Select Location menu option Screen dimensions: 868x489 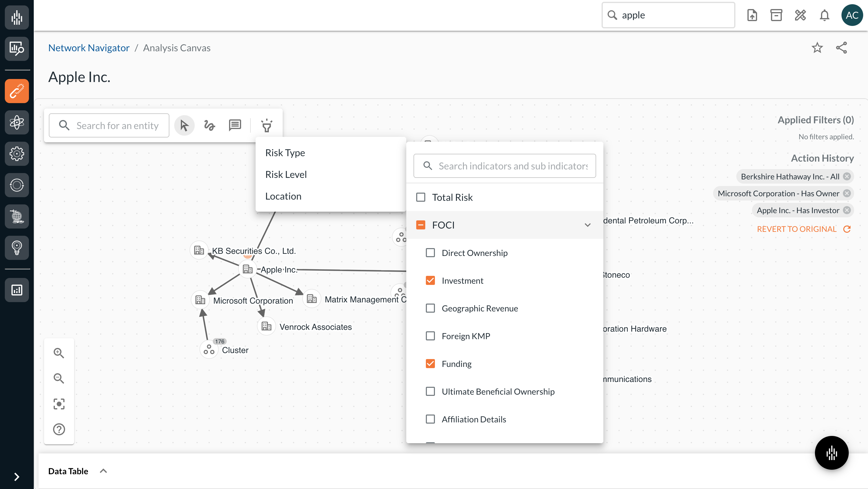pos(331,196)
